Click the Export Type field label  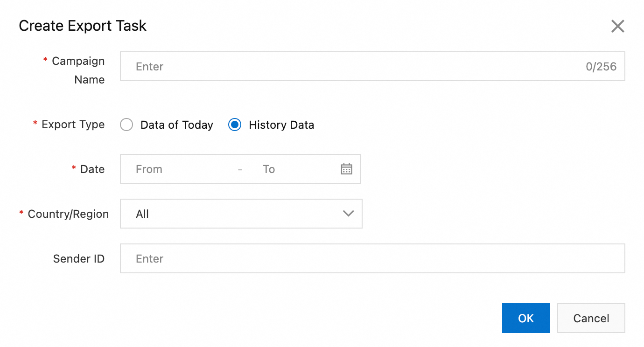tap(73, 125)
